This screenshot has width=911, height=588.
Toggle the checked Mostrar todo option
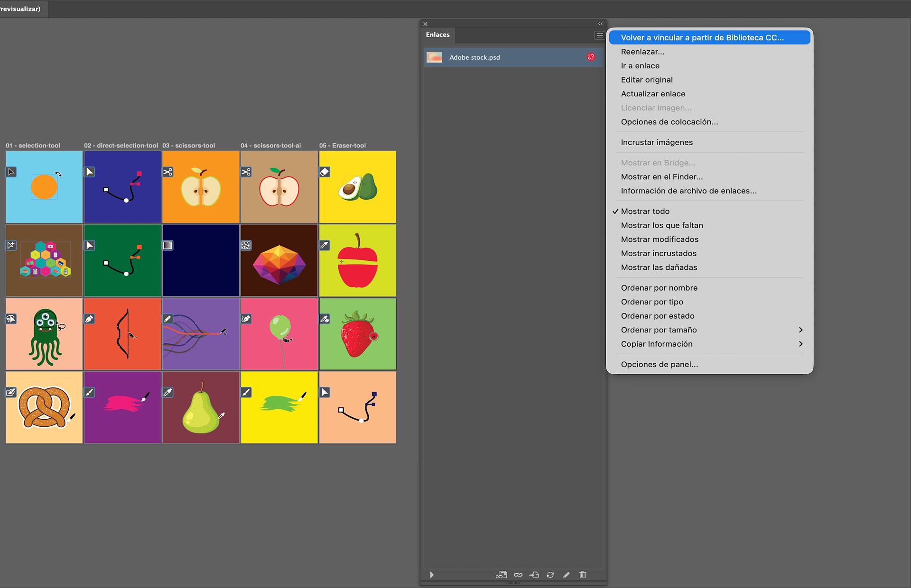pos(709,211)
